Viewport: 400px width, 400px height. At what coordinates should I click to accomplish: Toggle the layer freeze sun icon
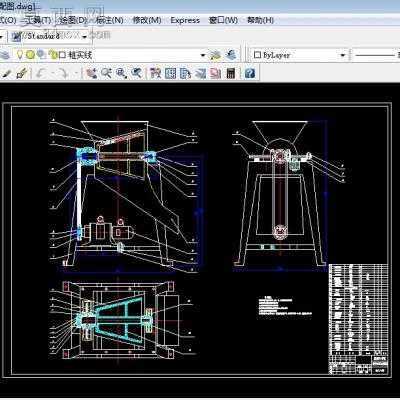click(x=30, y=55)
